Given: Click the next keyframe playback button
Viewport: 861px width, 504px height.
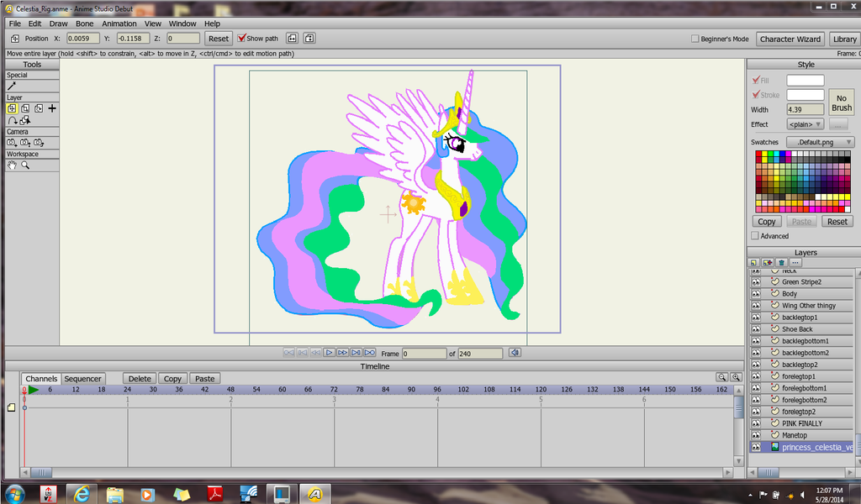Looking at the screenshot, I should click(x=356, y=353).
